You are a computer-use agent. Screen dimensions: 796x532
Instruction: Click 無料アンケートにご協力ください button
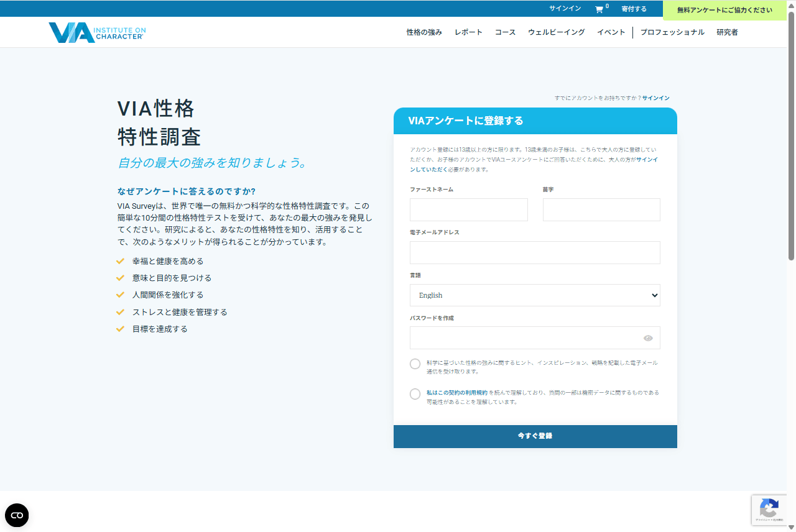pos(724,10)
